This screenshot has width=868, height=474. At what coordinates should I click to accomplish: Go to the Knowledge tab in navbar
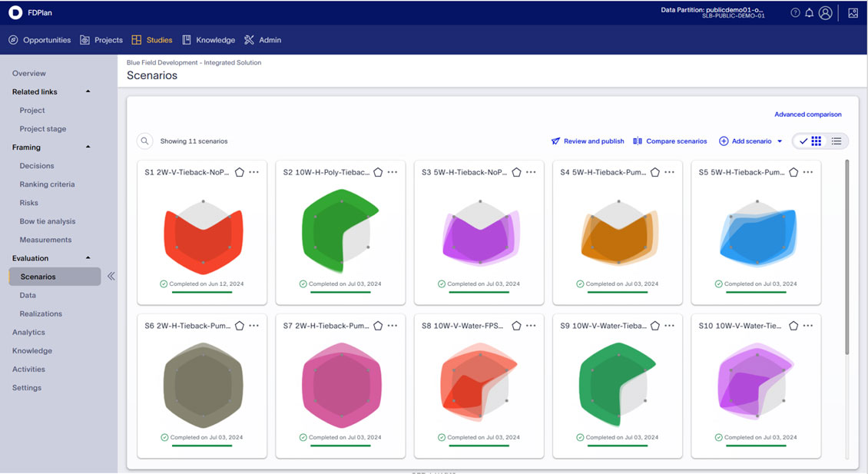click(x=209, y=40)
